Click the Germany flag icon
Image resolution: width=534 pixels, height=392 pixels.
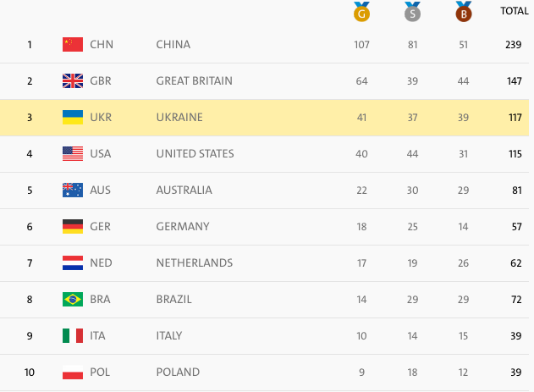pyautogui.click(x=73, y=227)
